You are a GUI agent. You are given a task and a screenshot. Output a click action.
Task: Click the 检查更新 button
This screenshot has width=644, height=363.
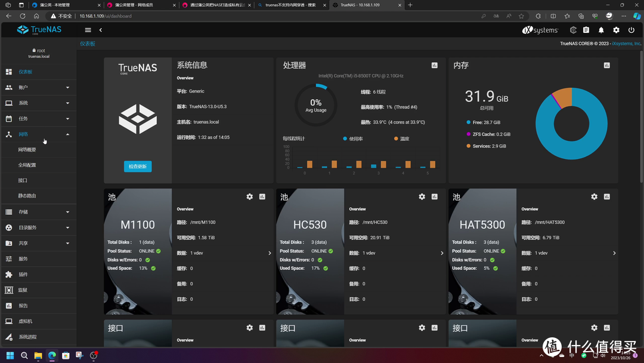tap(138, 166)
